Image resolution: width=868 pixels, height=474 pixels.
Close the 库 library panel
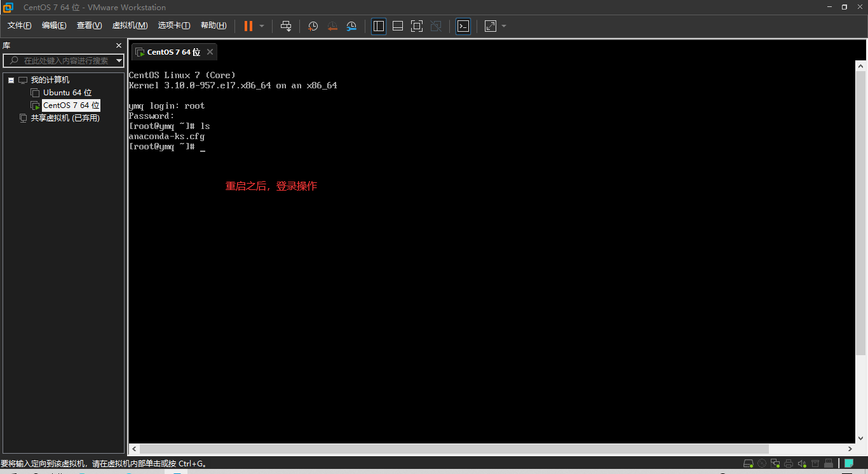(118, 46)
